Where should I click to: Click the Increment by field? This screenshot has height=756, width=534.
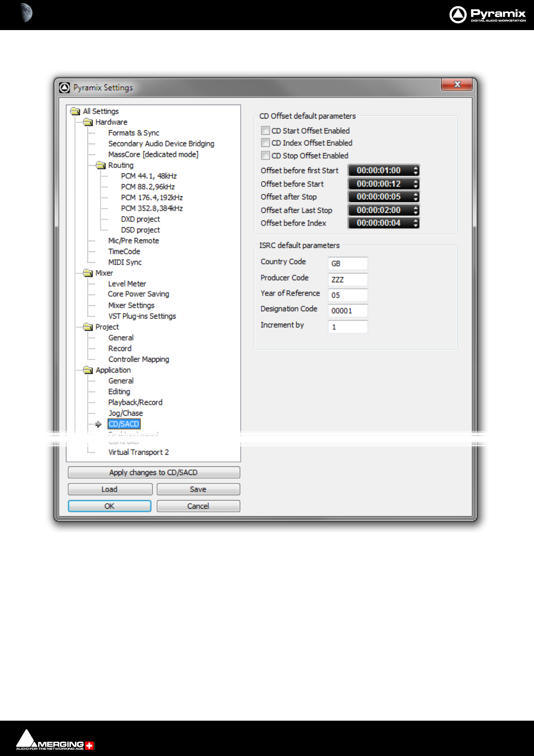pos(348,327)
